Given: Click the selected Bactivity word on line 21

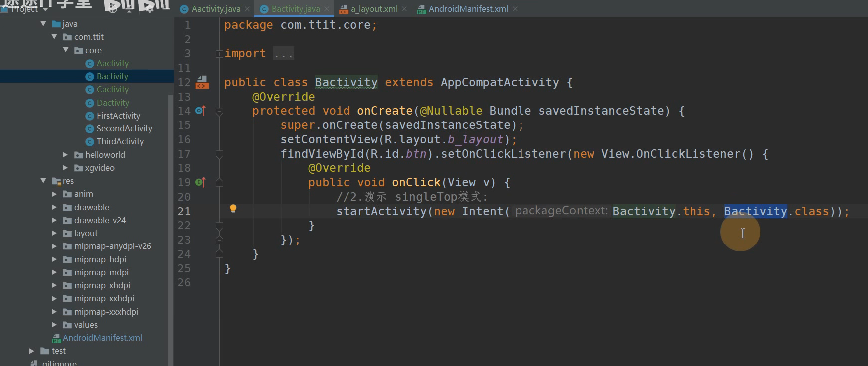Looking at the screenshot, I should coord(755,211).
